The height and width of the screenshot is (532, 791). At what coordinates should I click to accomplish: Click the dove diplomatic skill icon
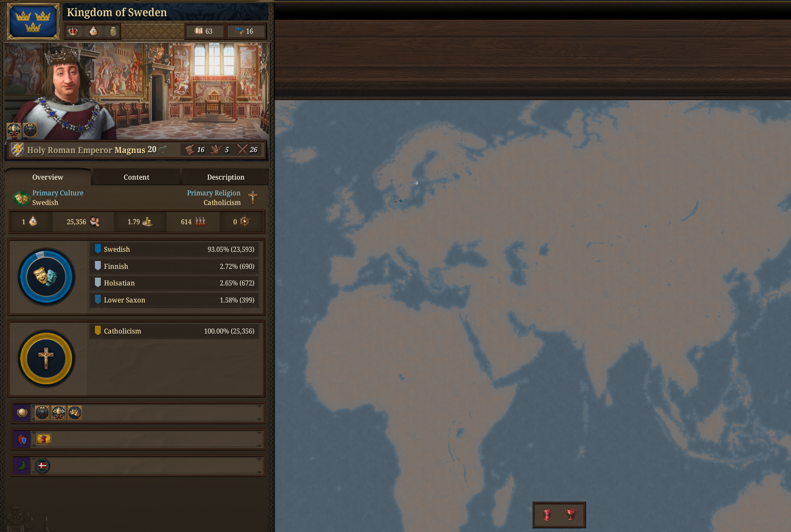pos(216,150)
